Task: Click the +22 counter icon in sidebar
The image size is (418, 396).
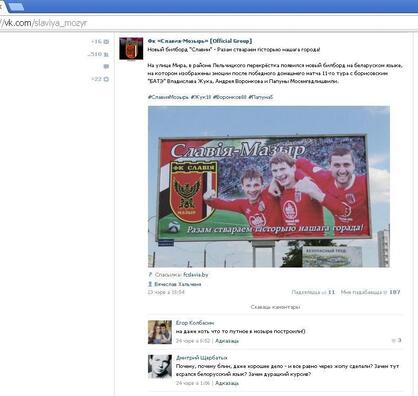Action: tap(106, 79)
